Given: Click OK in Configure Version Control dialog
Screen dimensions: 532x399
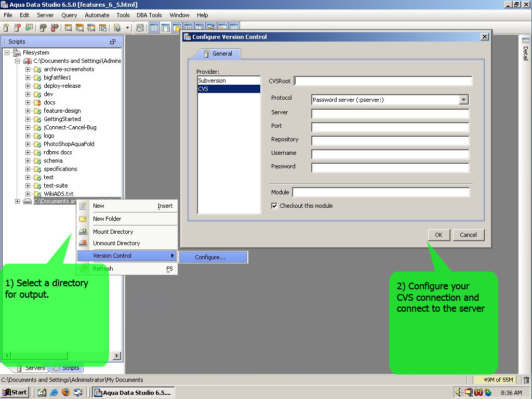Looking at the screenshot, I should [x=438, y=235].
